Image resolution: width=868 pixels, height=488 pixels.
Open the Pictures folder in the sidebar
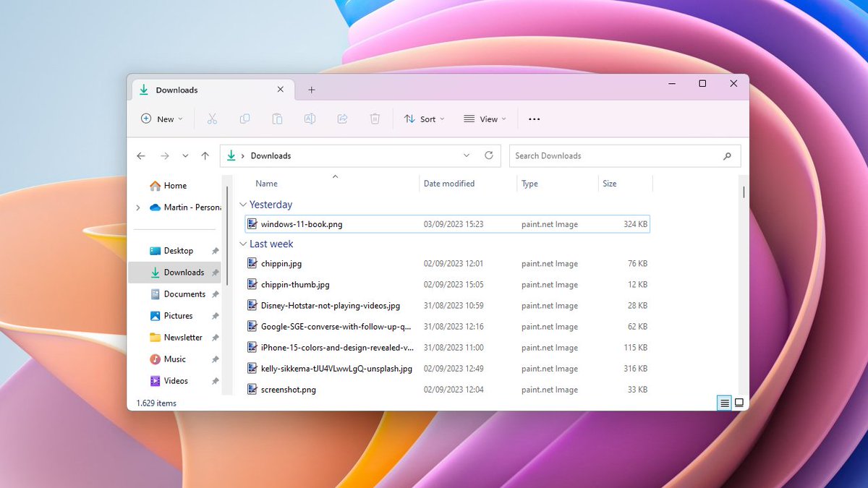pos(179,315)
